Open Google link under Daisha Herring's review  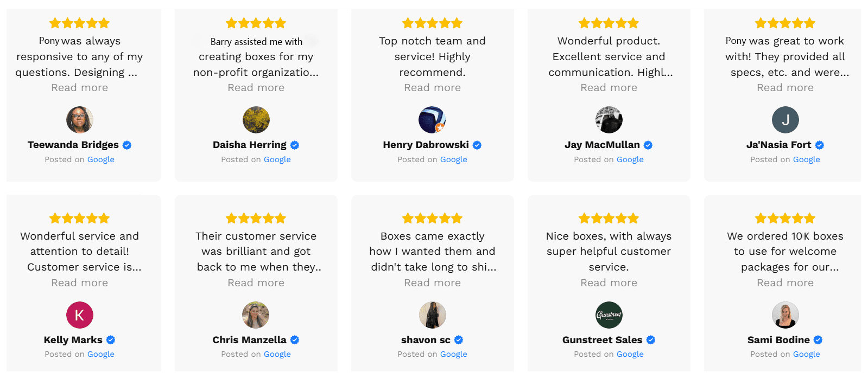coord(277,159)
